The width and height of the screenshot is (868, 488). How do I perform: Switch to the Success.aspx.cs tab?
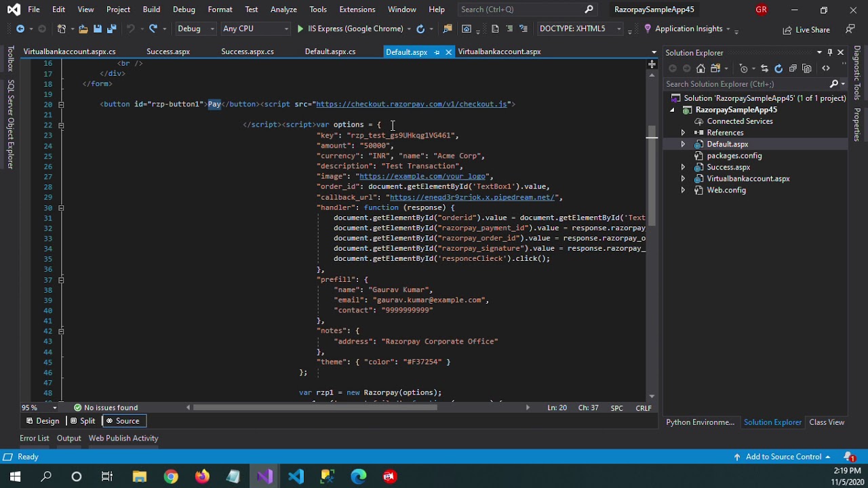[x=248, y=52]
